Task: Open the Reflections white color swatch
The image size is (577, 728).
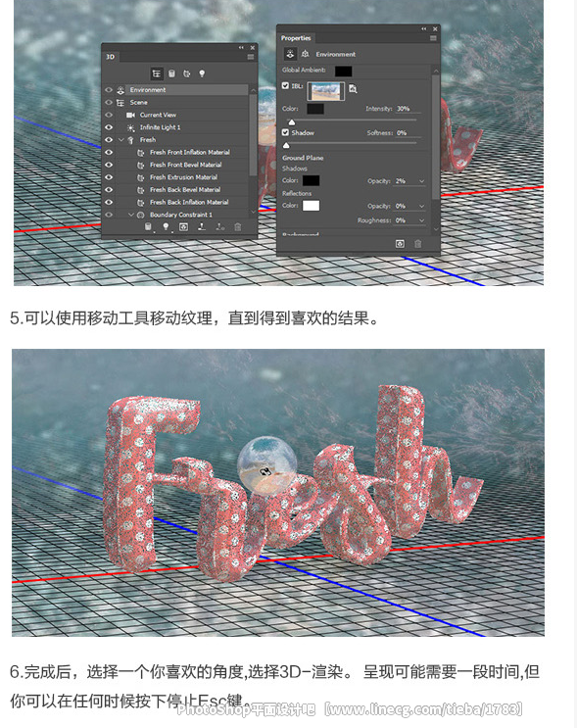Action: [x=311, y=206]
